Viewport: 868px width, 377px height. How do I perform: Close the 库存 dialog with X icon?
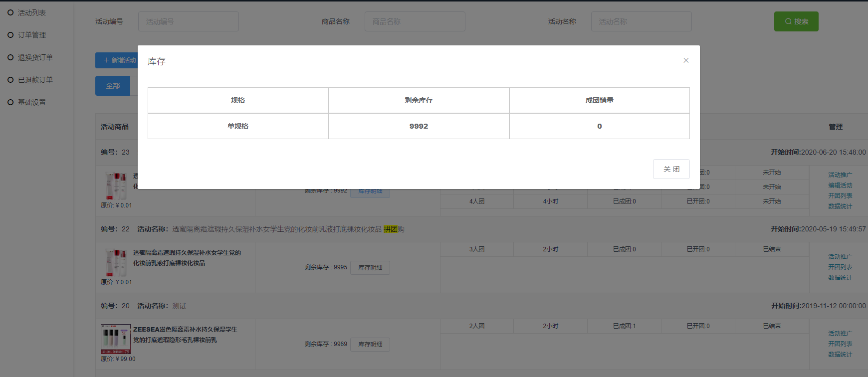click(686, 60)
